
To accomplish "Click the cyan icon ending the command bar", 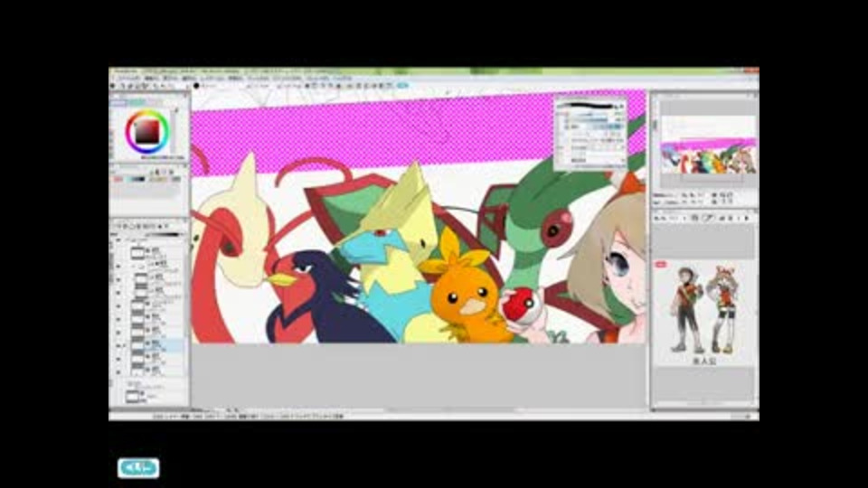I will (402, 86).
